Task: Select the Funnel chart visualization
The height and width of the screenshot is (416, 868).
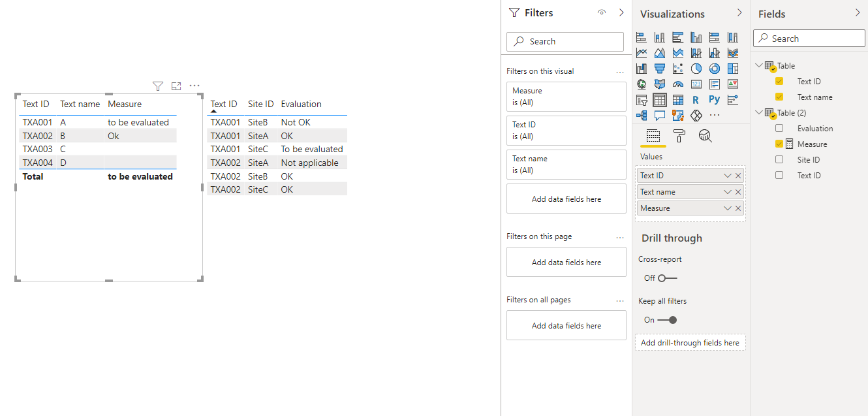Action: click(660, 69)
